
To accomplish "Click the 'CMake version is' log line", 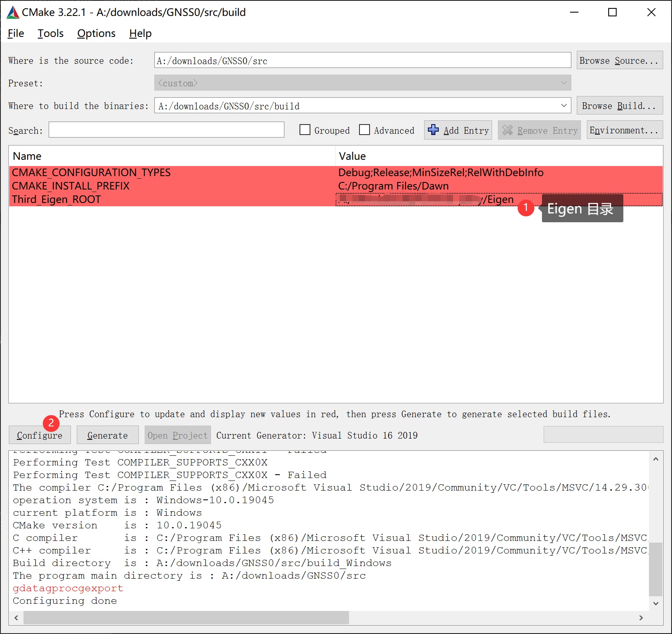I will [117, 525].
